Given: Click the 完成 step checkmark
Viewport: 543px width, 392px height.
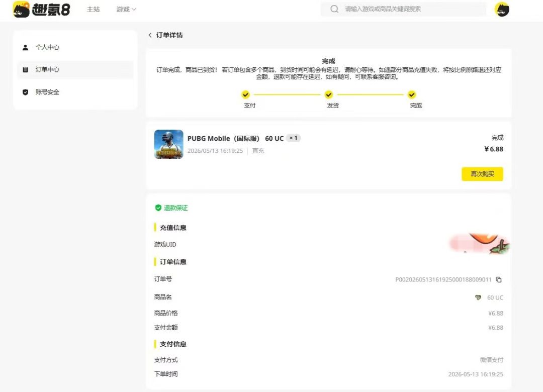Looking at the screenshot, I should 412,94.
